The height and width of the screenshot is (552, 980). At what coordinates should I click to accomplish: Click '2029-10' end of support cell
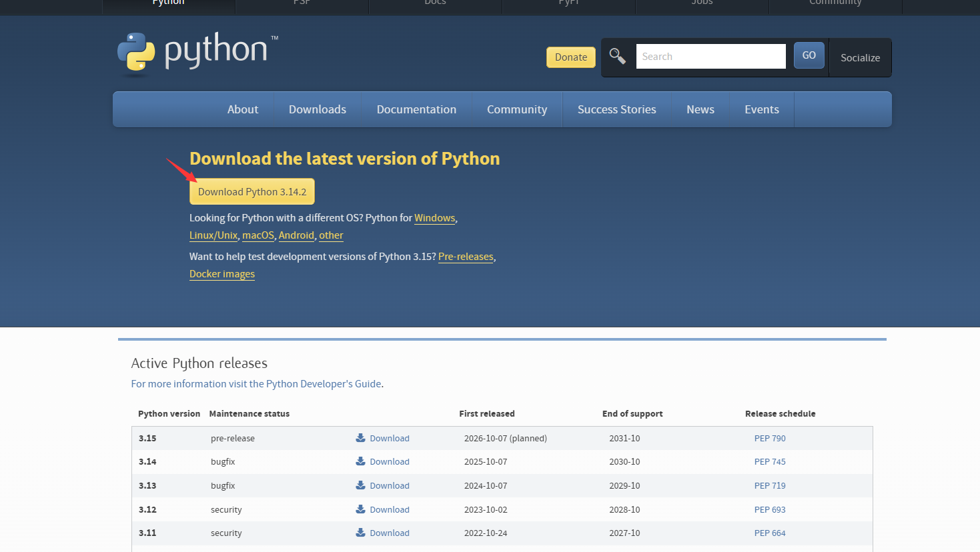[624, 485]
